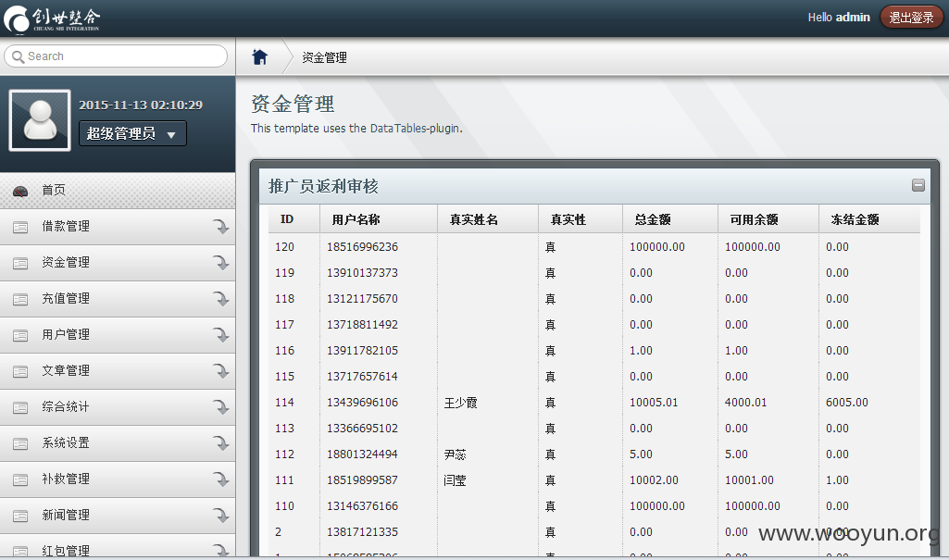Click the list icon beside 充值管理
The width and height of the screenshot is (949, 560).
coord(20,299)
